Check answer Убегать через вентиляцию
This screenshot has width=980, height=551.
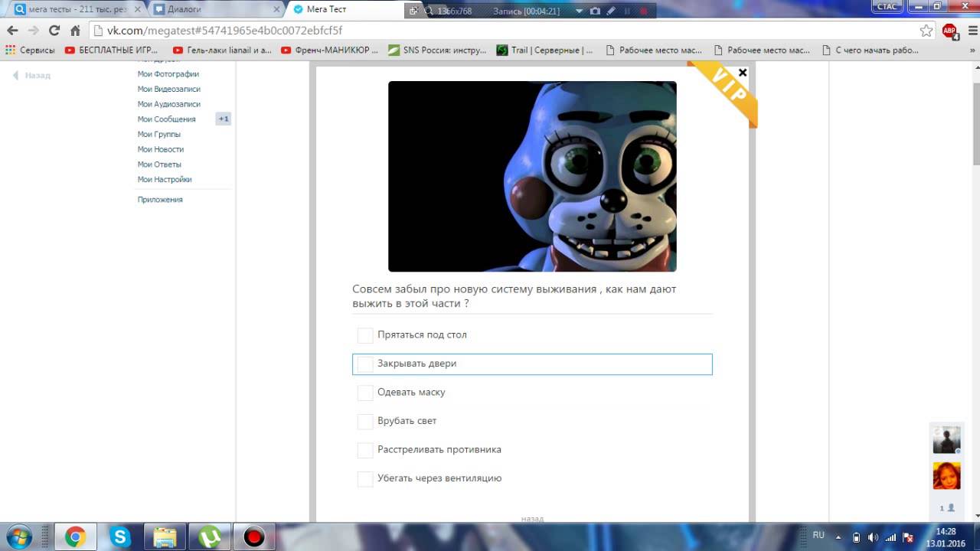(365, 478)
